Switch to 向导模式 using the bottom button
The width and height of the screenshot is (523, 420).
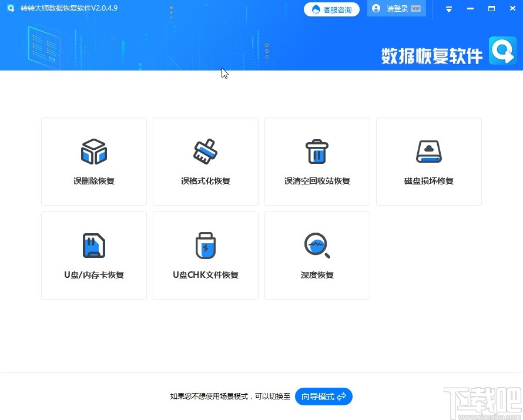click(x=323, y=397)
